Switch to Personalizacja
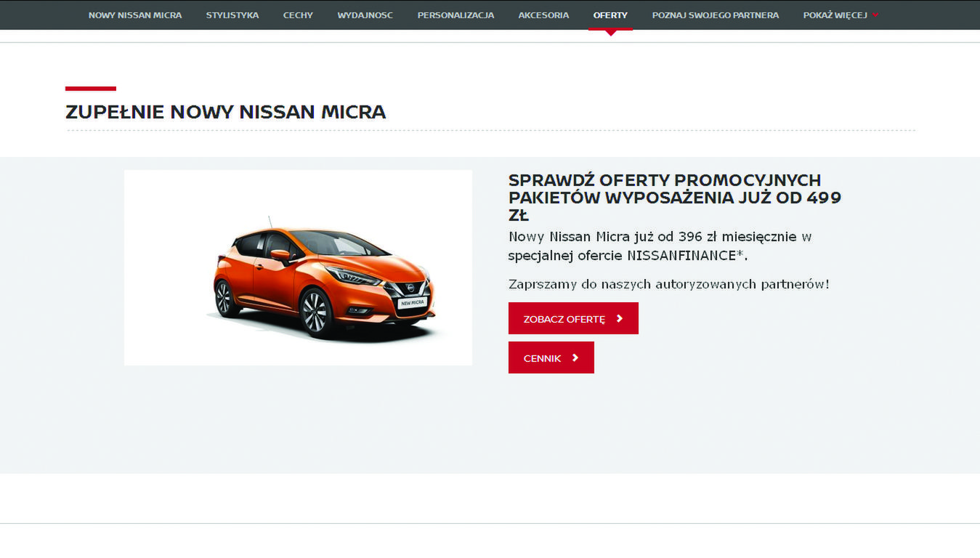The height and width of the screenshot is (558, 980). pos(455,15)
